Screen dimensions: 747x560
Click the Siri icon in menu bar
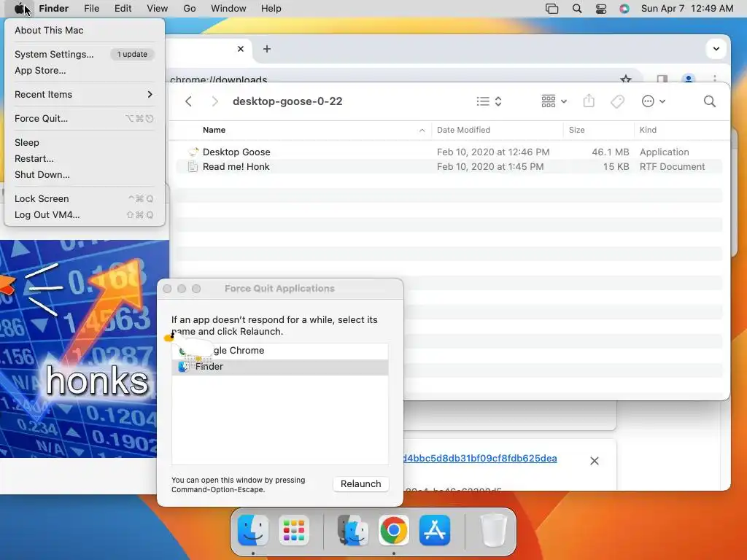[x=624, y=9]
